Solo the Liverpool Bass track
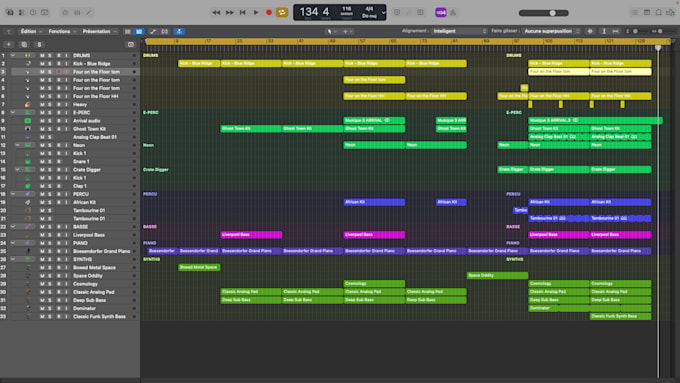The image size is (680, 383). (x=49, y=235)
